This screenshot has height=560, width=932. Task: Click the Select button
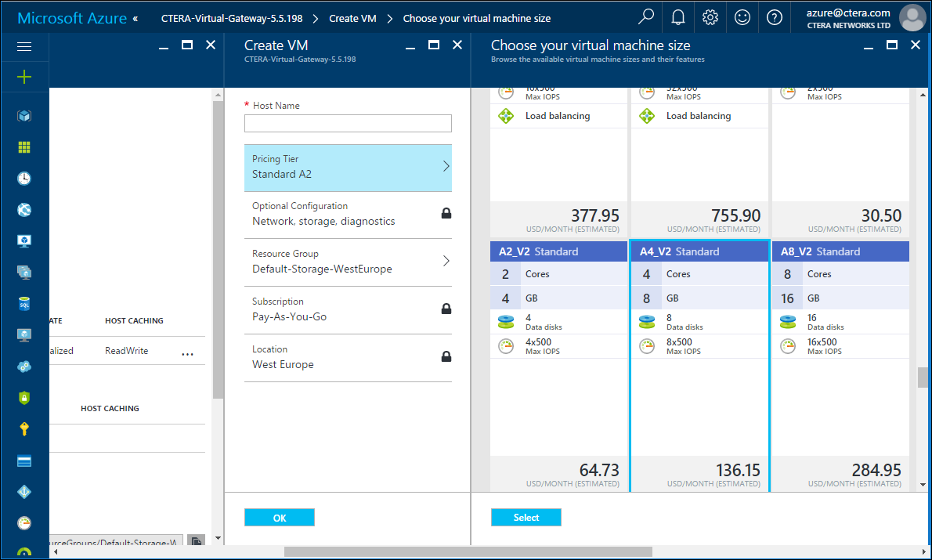(x=526, y=518)
